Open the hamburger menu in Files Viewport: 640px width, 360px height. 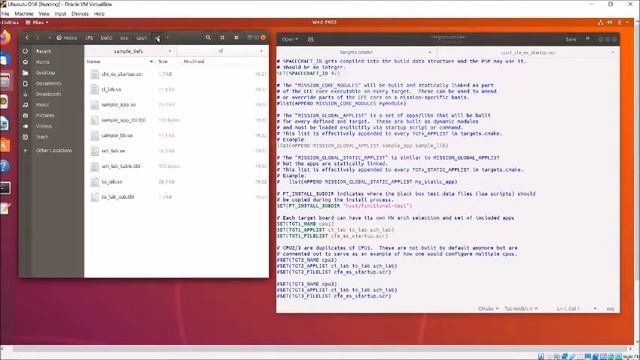236,38
